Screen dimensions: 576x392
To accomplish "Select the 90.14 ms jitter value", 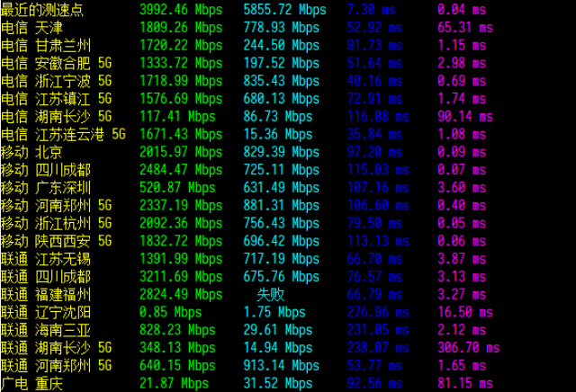I will click(464, 116).
